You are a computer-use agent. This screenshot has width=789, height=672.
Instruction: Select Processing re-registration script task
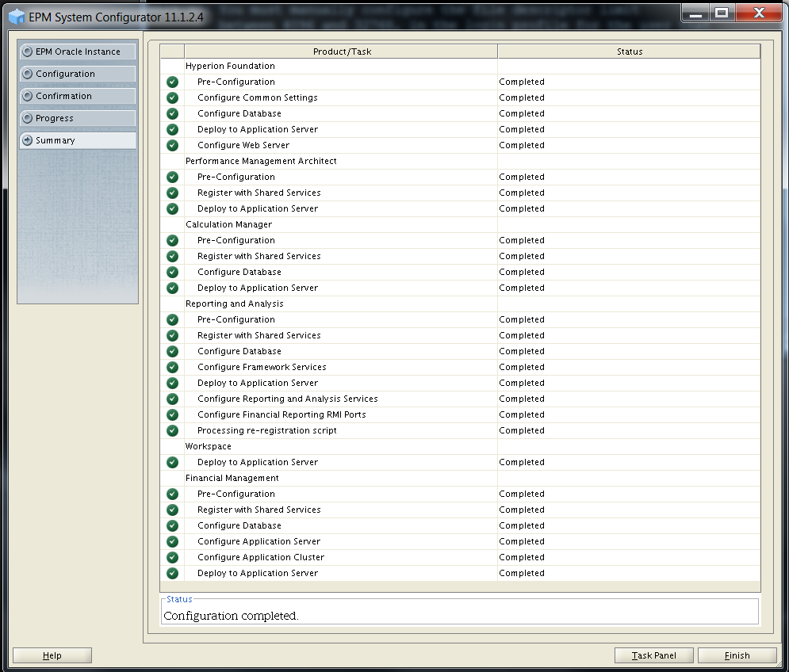click(x=266, y=430)
